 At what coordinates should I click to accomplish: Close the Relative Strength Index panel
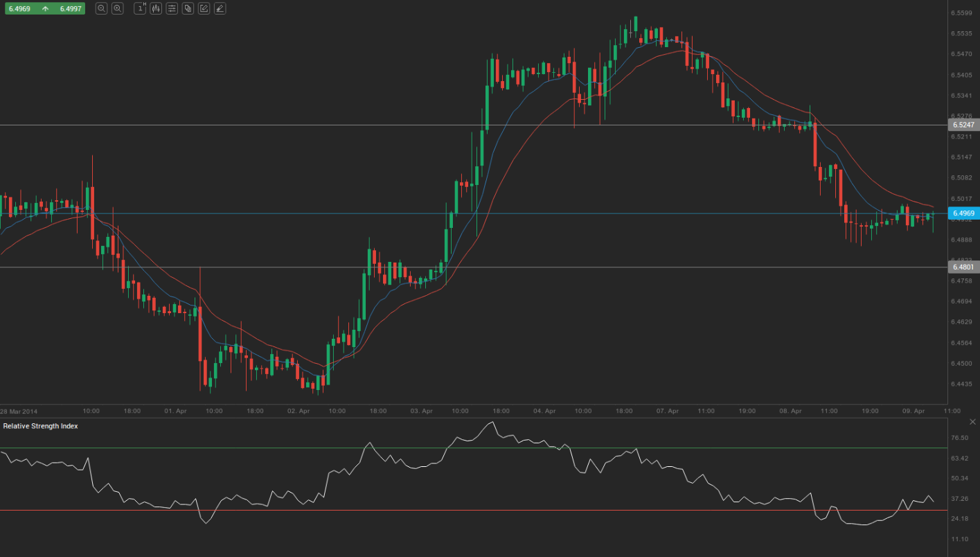point(972,422)
